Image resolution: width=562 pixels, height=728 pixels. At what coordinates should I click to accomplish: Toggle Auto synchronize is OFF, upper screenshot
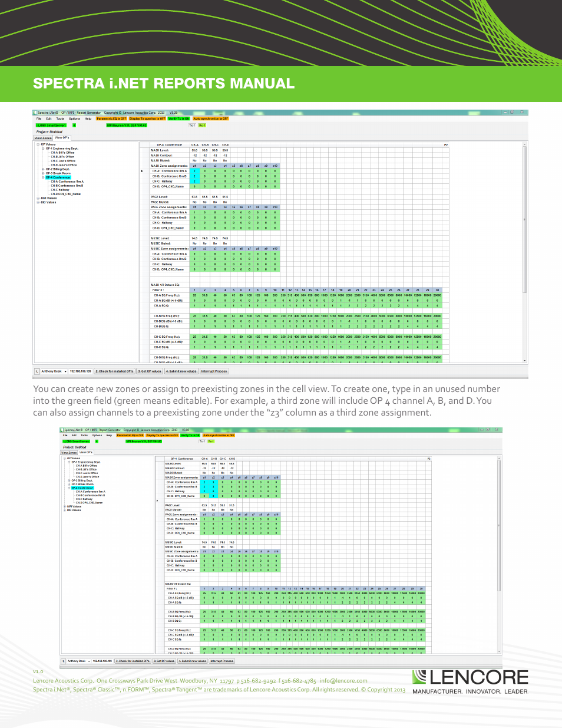coord(211,118)
